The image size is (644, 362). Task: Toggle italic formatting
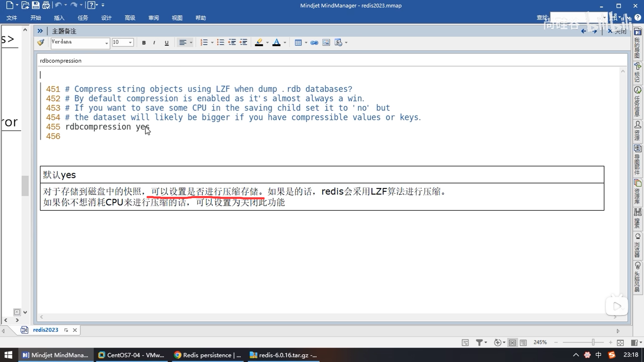click(154, 43)
